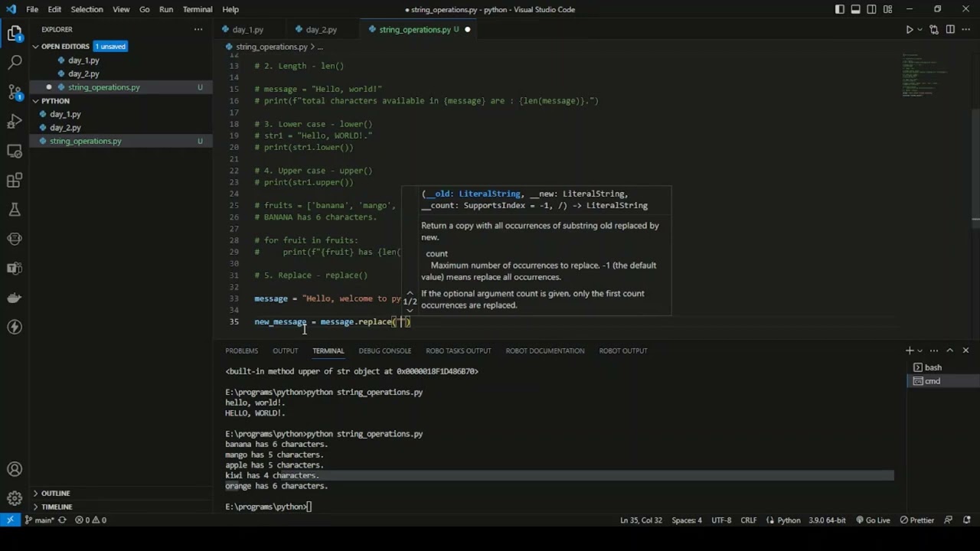Image resolution: width=980 pixels, height=551 pixels.
Task: Open the Manage gear icon
Action: 15,498
